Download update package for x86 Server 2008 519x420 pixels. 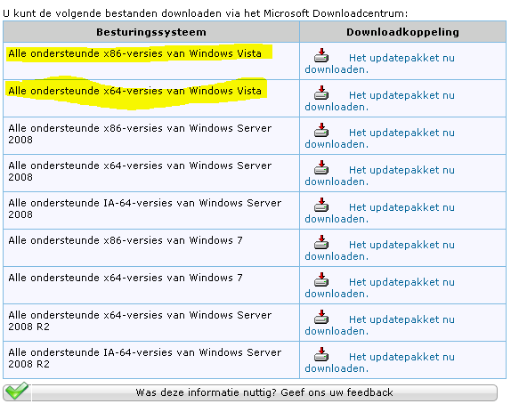pos(379,138)
